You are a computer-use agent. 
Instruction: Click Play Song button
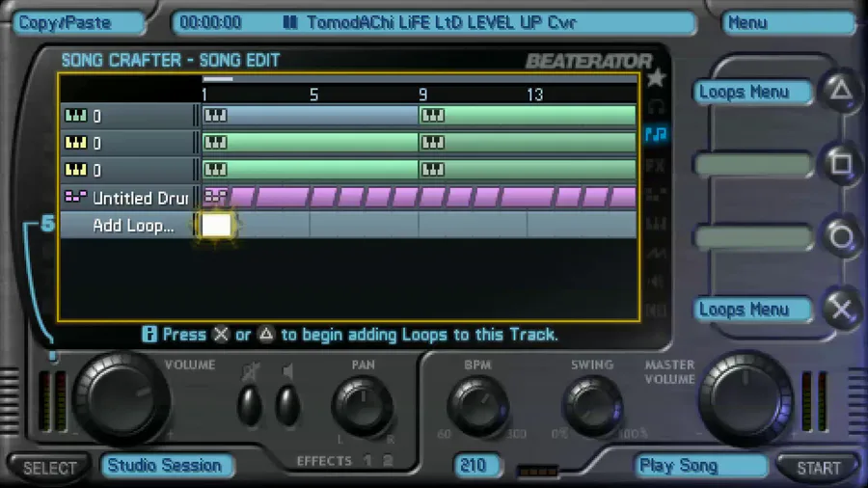[701, 466]
